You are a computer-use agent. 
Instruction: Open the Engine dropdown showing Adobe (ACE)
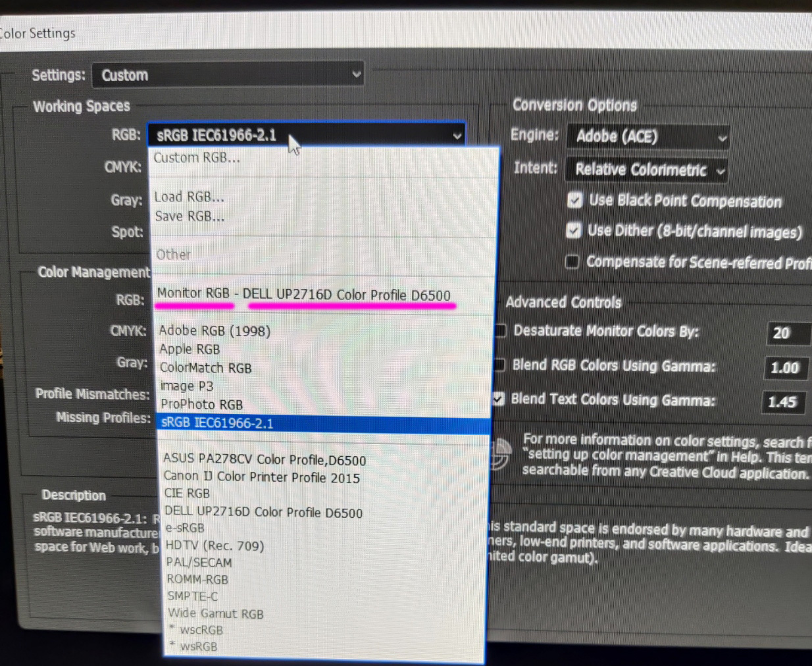648,137
